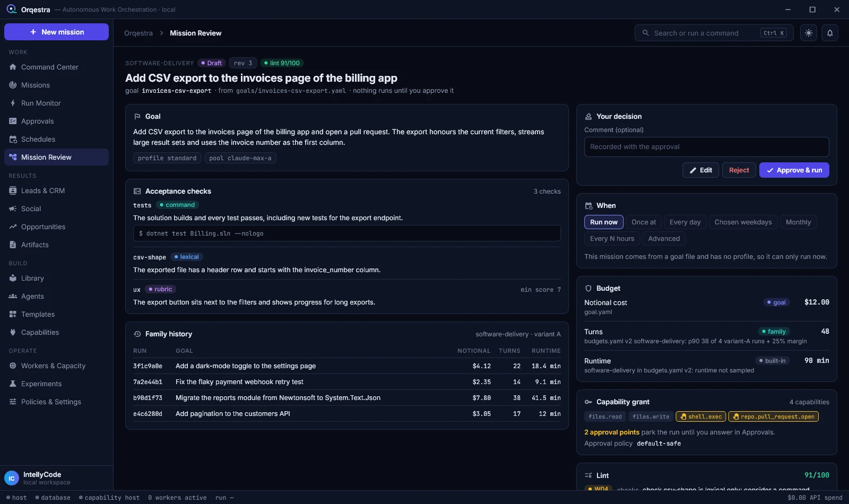The width and height of the screenshot is (849, 504).
Task: Click the Approvals sidebar icon
Action: [x=13, y=121]
